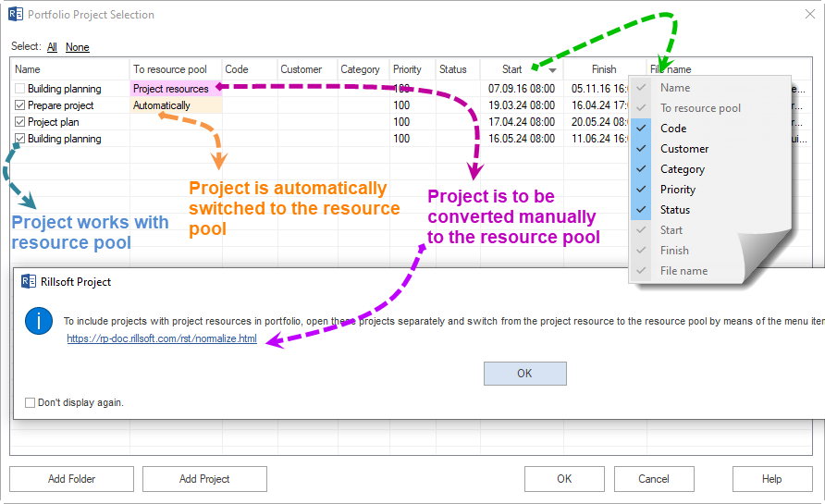Click the Rillsoft icon in Portfolio Project Selection title

coord(15,14)
